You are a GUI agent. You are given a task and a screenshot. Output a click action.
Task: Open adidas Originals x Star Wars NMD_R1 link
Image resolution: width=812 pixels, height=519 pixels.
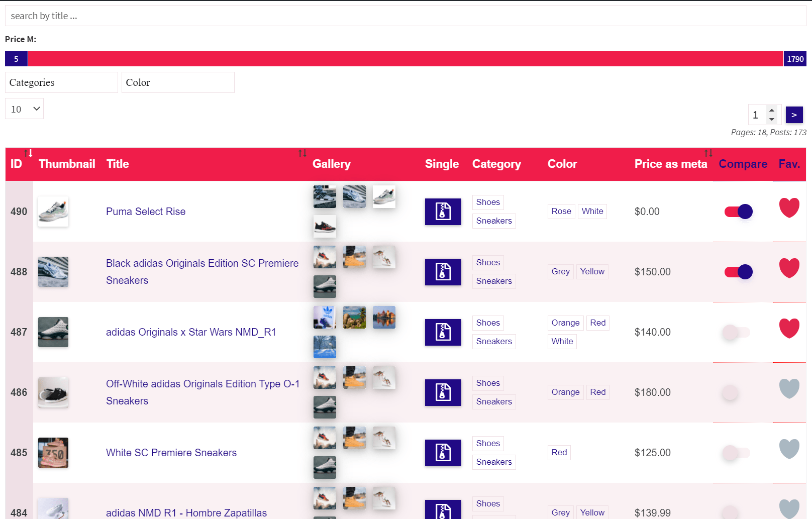(x=191, y=332)
